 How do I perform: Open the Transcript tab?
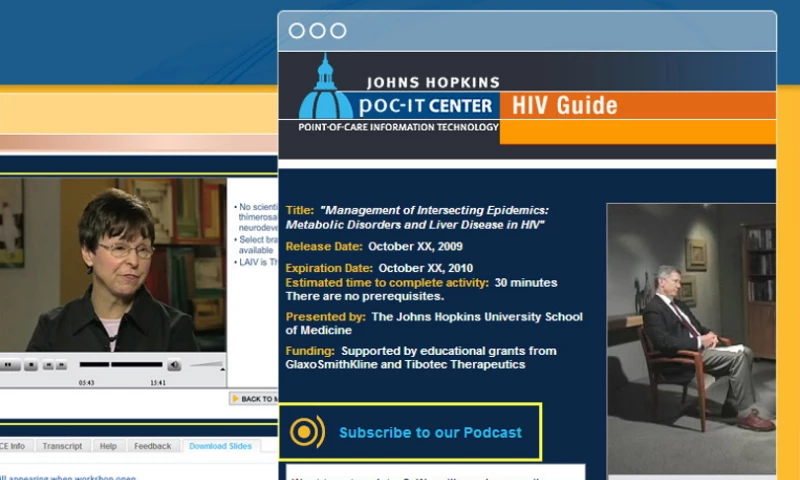click(x=62, y=446)
